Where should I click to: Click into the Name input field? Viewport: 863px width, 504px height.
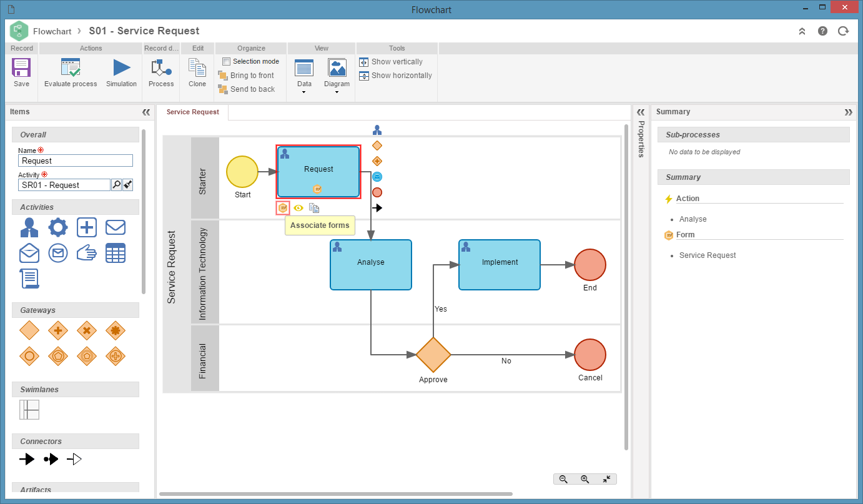pyautogui.click(x=76, y=161)
